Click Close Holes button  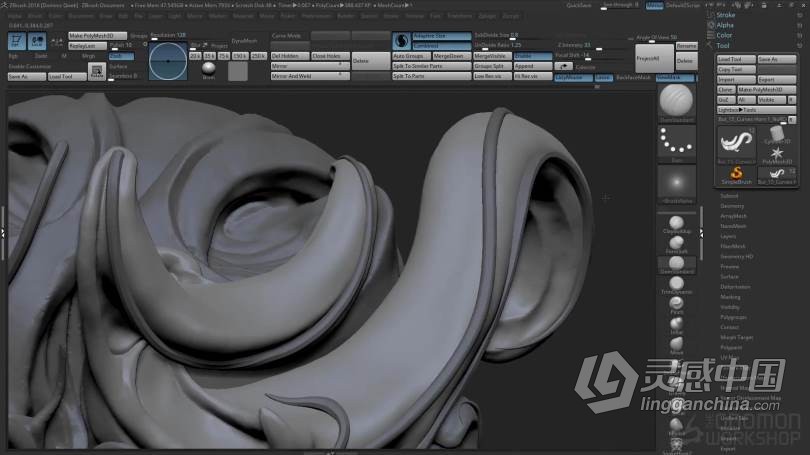click(x=330, y=56)
